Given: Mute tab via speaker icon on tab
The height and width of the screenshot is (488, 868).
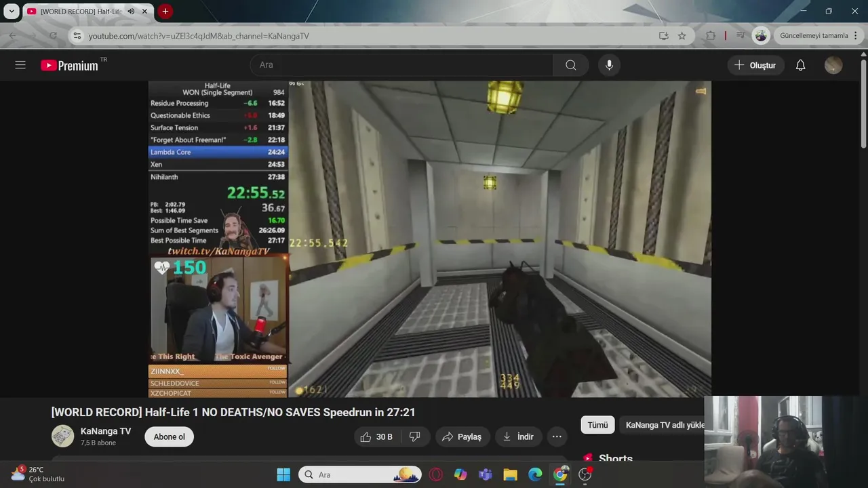Looking at the screenshot, I should click(x=131, y=12).
